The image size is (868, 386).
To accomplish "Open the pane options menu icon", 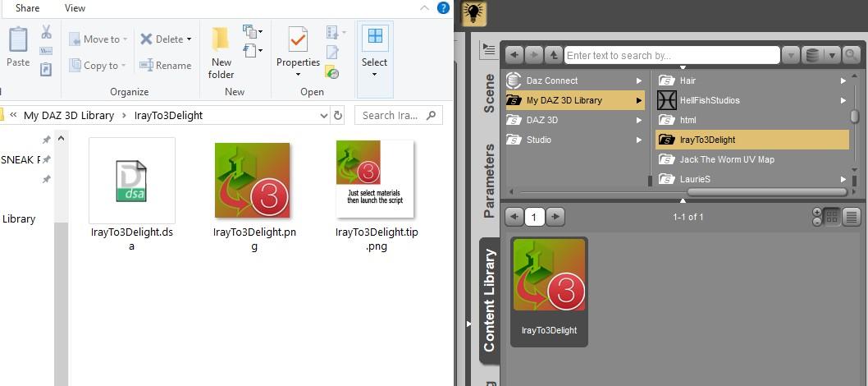I will point(489,50).
